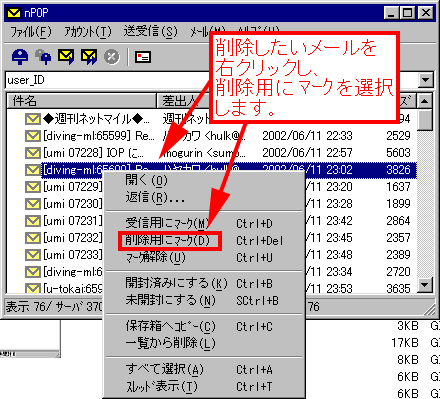Choose 開封済みにする(K) in context menu
Image resolution: width=440 pixels, height=399 pixels.
(x=204, y=283)
